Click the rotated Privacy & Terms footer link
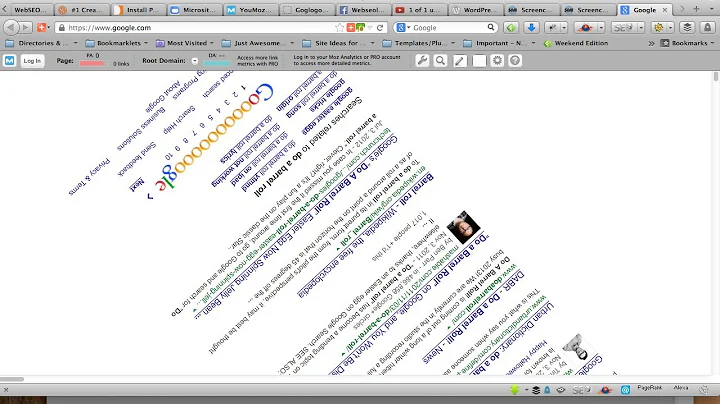 [89, 177]
